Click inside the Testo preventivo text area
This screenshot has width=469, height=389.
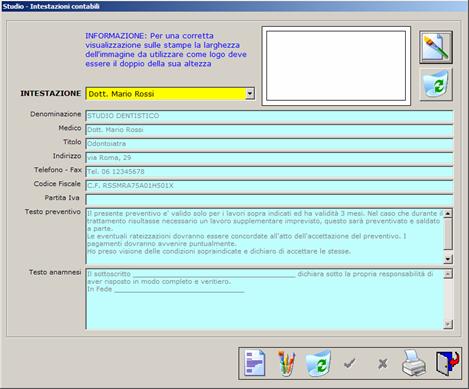(265, 236)
